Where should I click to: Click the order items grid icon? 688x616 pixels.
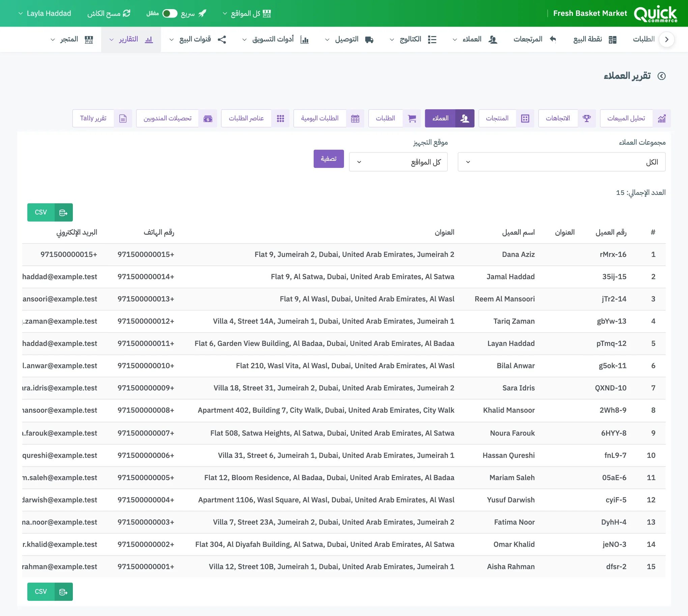[280, 118]
